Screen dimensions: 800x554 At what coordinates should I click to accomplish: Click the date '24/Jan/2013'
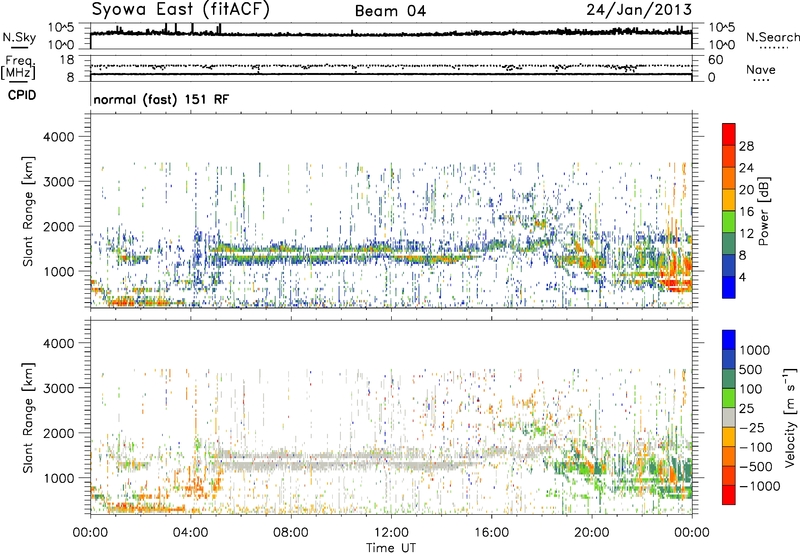click(x=639, y=9)
